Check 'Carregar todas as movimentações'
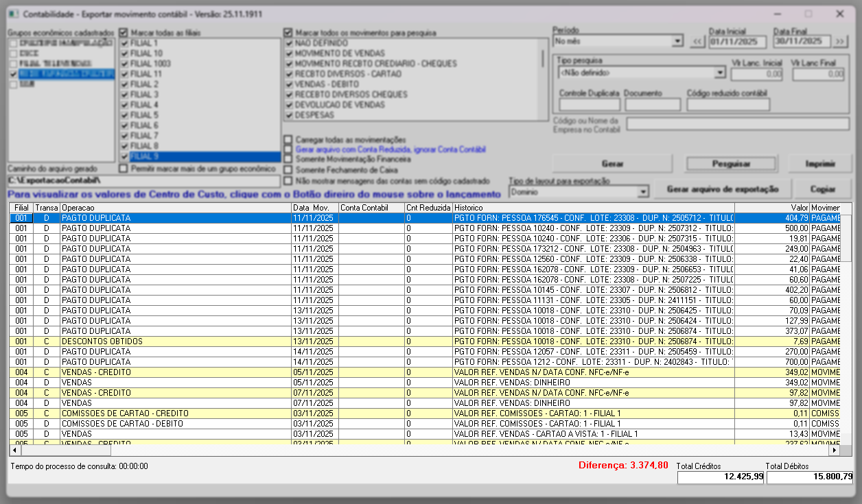 pyautogui.click(x=288, y=139)
